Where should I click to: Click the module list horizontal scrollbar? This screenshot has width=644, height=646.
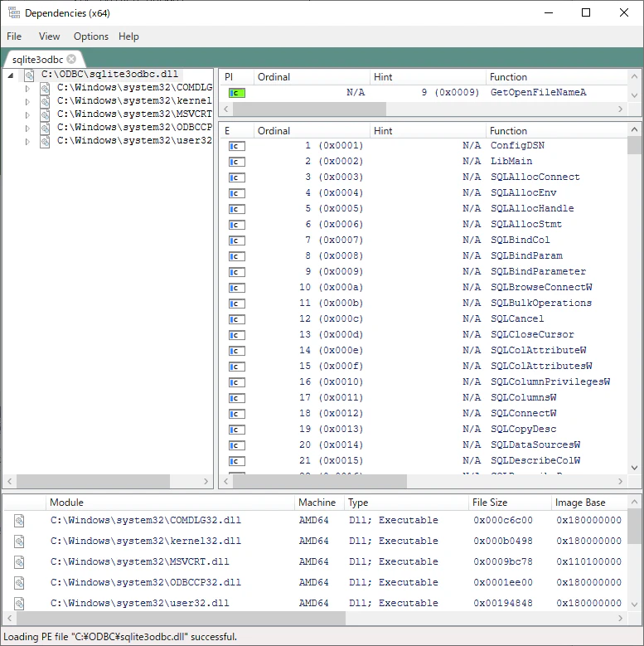click(x=182, y=618)
